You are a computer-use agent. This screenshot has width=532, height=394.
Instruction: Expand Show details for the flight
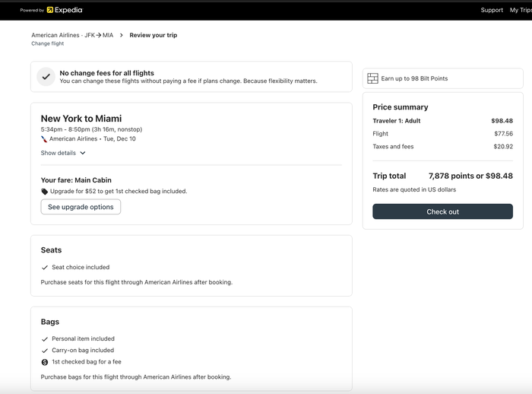63,153
